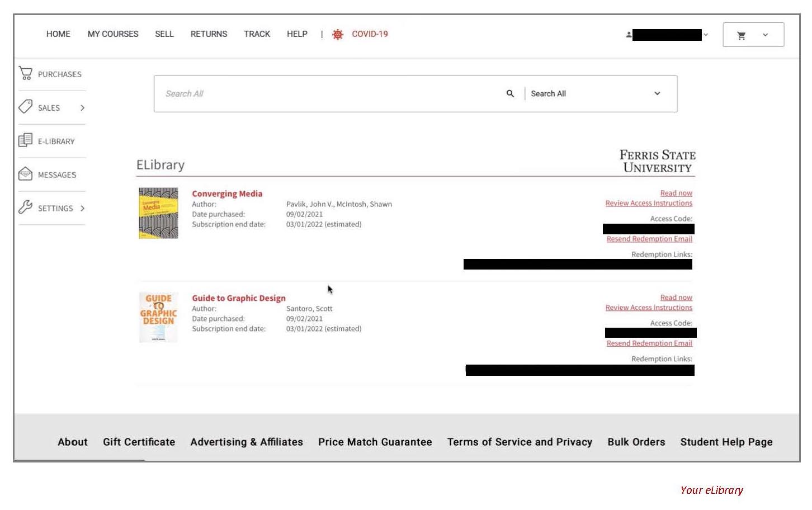Open Terms of Service and Privacy link

[x=520, y=442]
